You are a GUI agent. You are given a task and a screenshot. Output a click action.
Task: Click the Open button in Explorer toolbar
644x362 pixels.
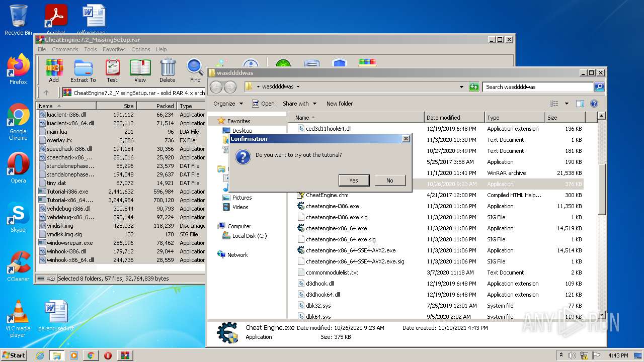[x=263, y=104]
